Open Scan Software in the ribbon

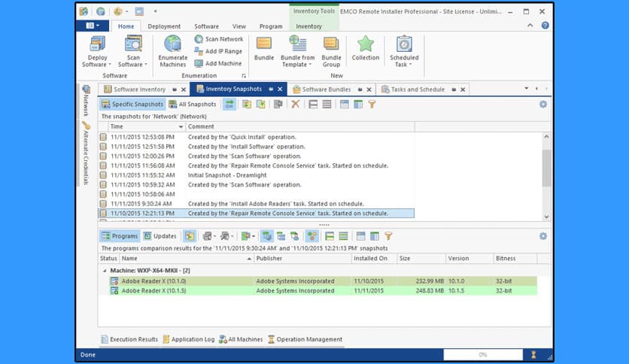[x=132, y=51]
